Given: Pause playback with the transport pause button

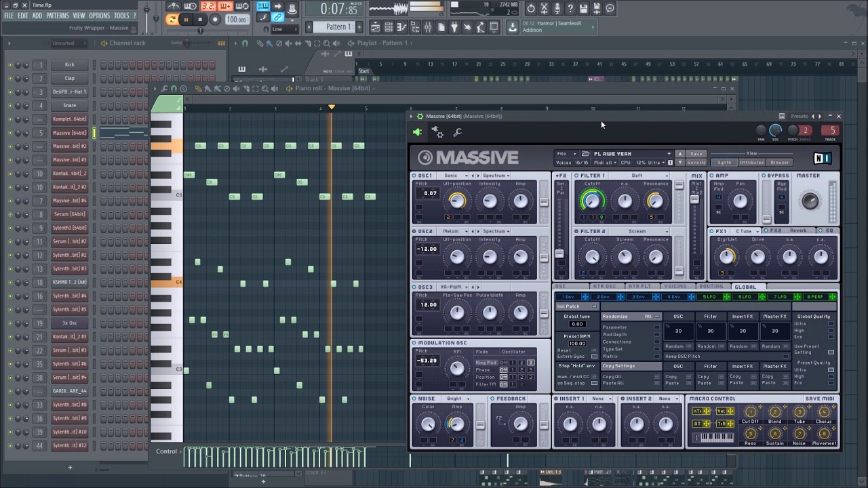Looking at the screenshot, I should pyautogui.click(x=186, y=20).
